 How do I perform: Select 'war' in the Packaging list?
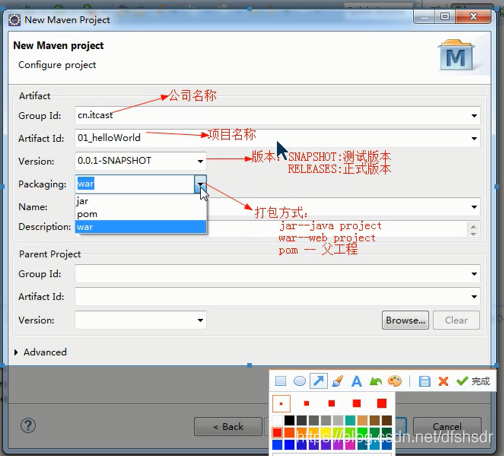tap(141, 227)
